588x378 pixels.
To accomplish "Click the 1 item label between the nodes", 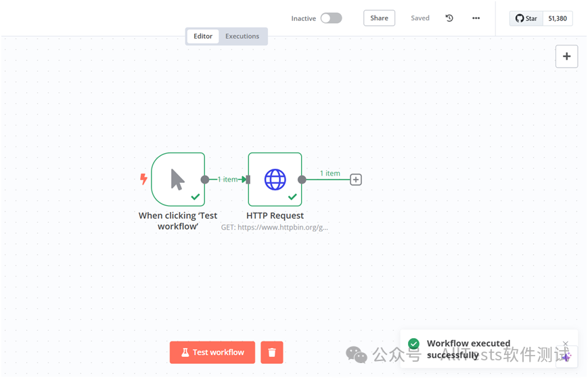I will 227,180.
